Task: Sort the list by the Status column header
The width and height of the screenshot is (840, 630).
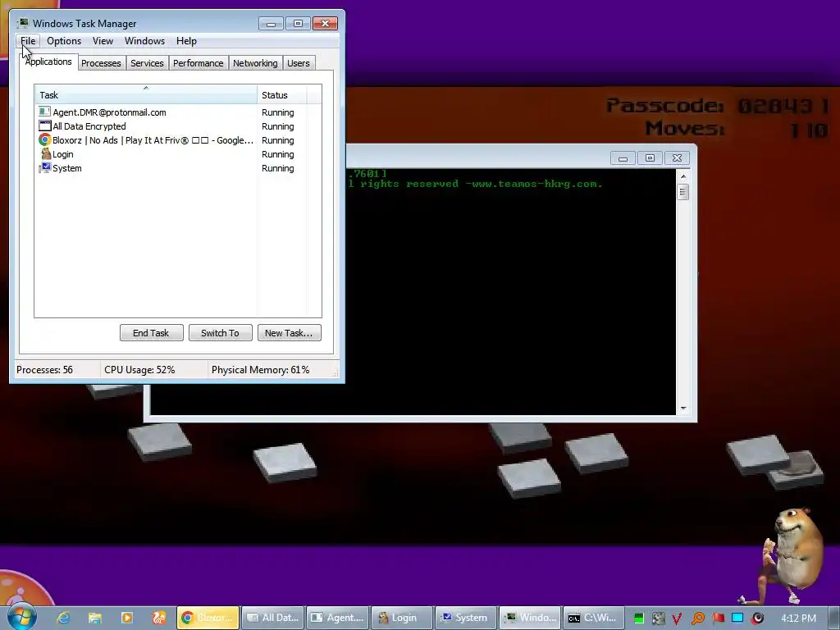Action: 282,95
